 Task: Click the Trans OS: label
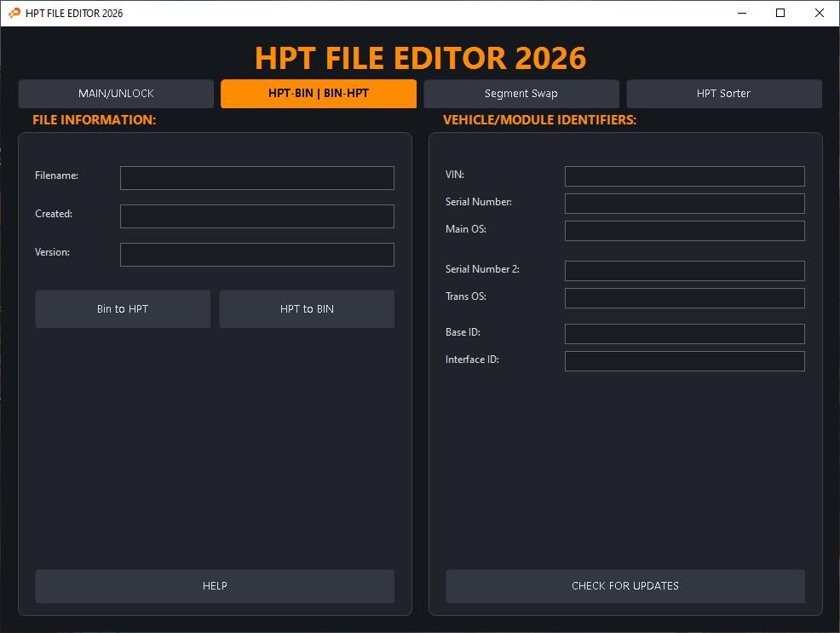pos(465,296)
